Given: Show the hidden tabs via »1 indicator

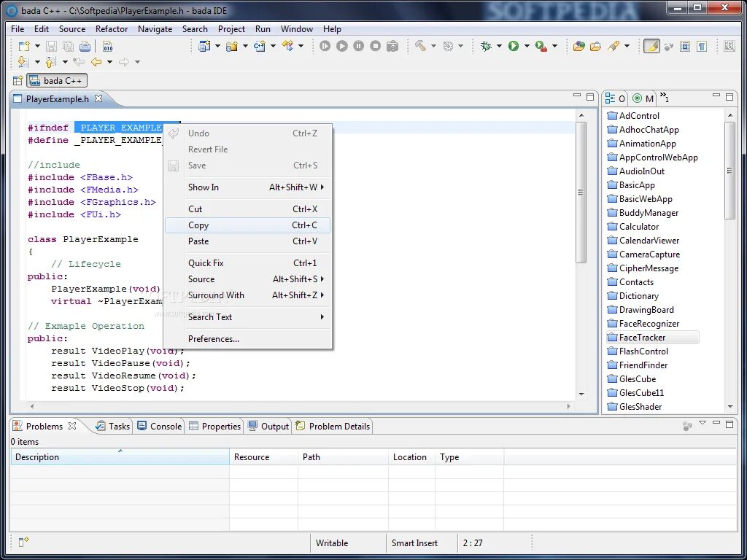Looking at the screenshot, I should pyautogui.click(x=664, y=98).
